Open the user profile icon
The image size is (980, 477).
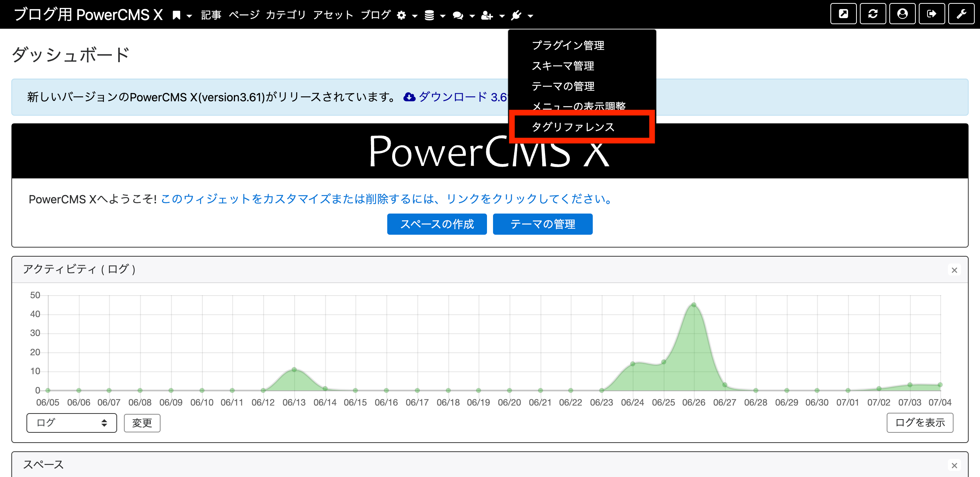point(902,14)
